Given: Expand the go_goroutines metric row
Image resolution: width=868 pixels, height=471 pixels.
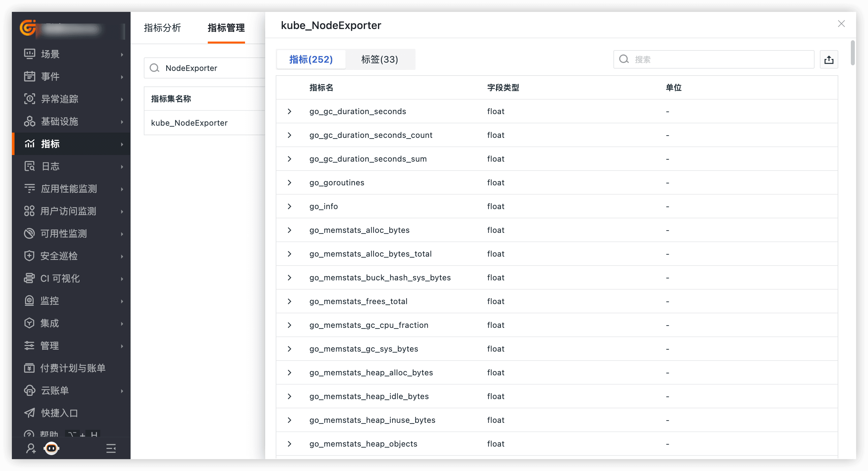Looking at the screenshot, I should pos(290,183).
